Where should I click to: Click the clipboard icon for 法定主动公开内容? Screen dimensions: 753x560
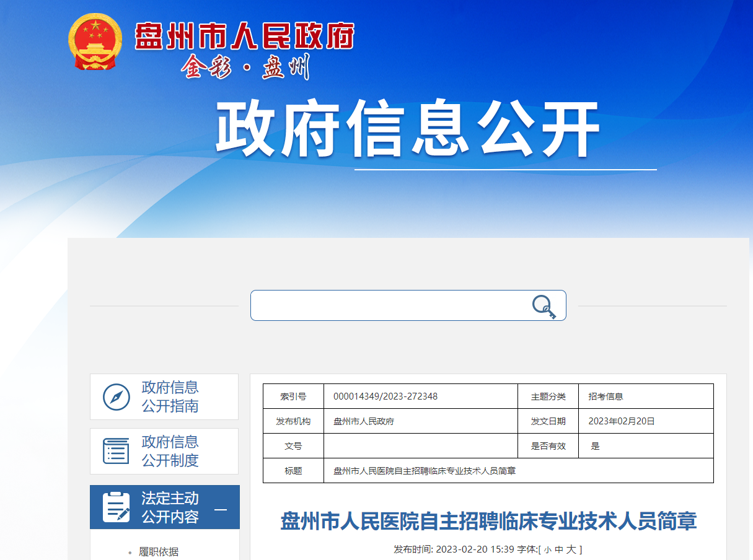pos(116,507)
